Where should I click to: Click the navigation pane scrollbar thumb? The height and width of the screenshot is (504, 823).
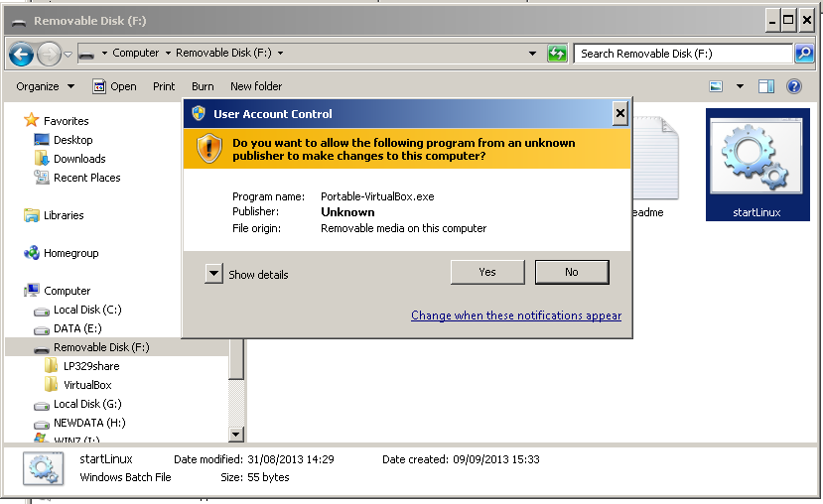tap(236, 359)
